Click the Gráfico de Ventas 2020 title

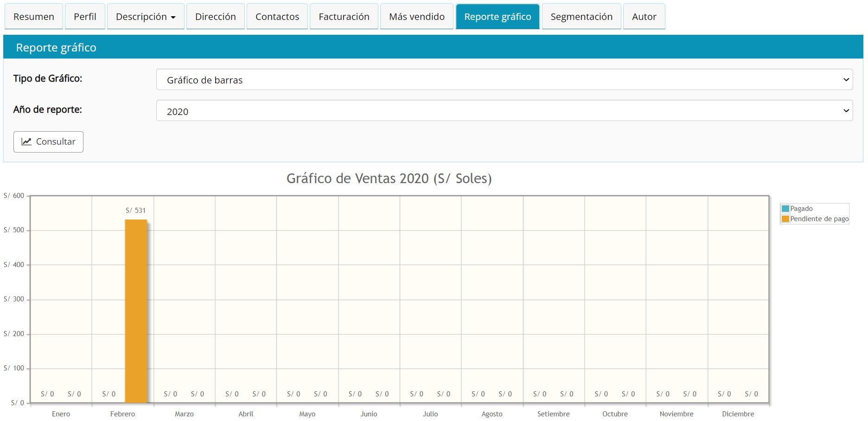(x=389, y=179)
